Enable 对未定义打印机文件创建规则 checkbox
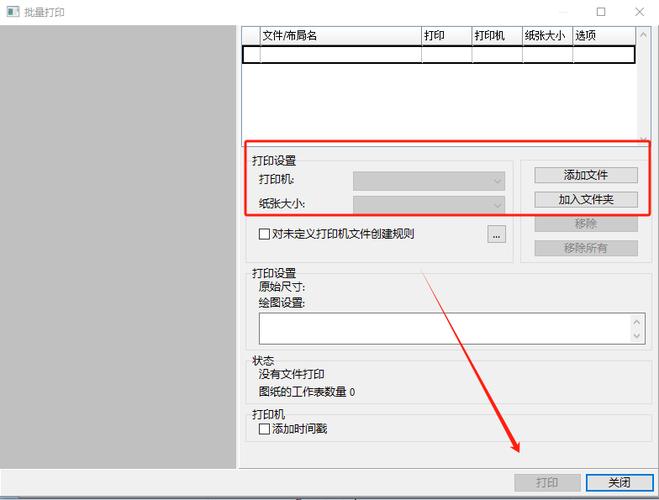The width and height of the screenshot is (659, 500). 264,234
